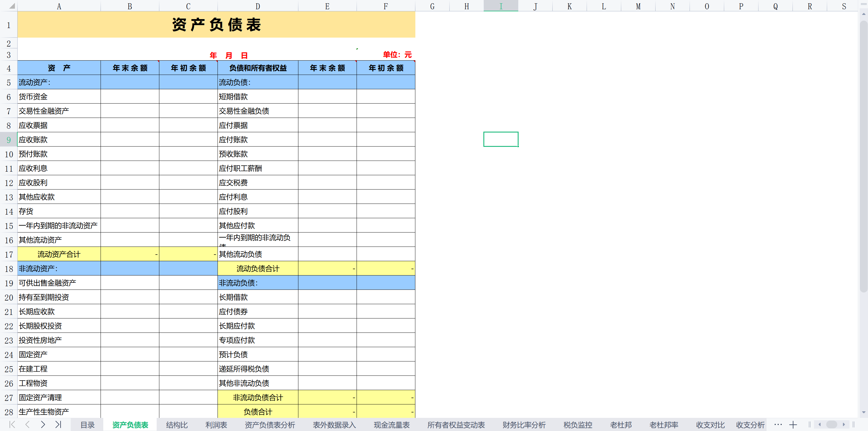This screenshot has height=431, width=868.
Task: Open more sheets ellipsis menu
Action: pos(778,425)
